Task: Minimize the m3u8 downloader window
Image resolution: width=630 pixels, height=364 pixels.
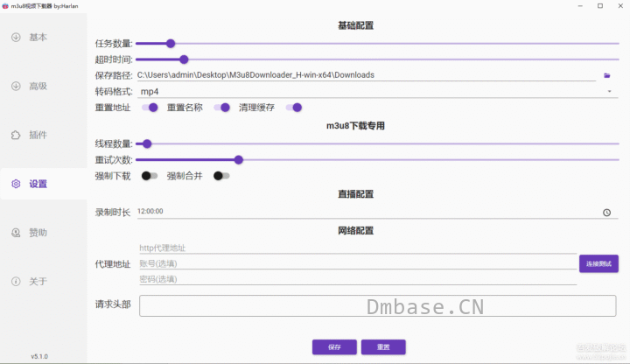Action: click(580, 6)
